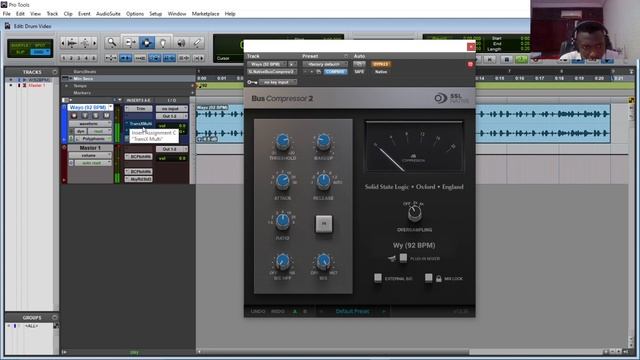Screen dimensions: 640x360
Task: Click the Release knob
Action: pos(324,181)
